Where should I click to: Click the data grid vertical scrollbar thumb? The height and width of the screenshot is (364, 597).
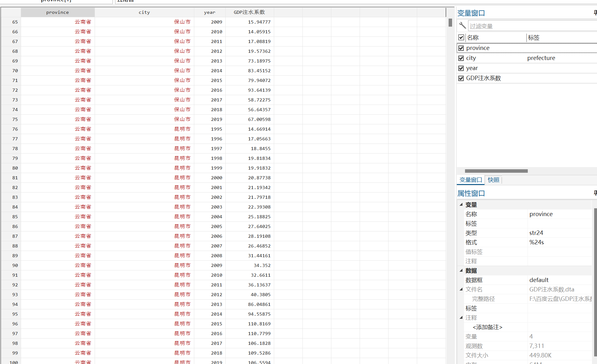[450, 23]
